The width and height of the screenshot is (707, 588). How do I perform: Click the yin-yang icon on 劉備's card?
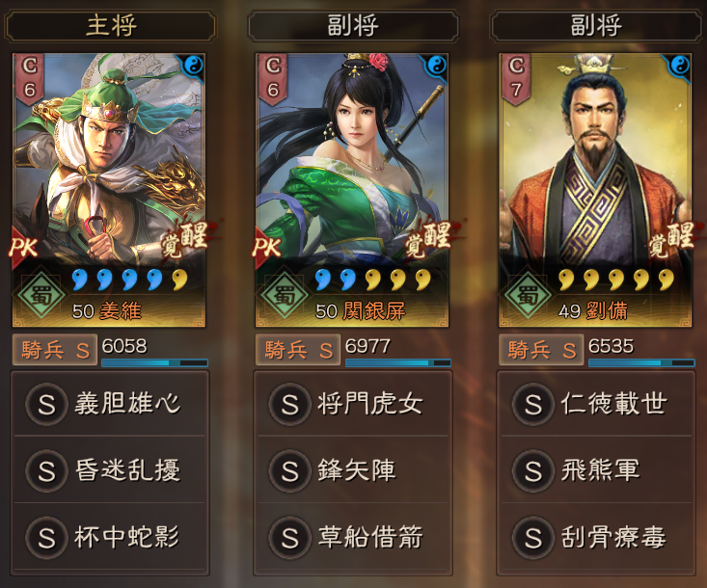tap(680, 66)
